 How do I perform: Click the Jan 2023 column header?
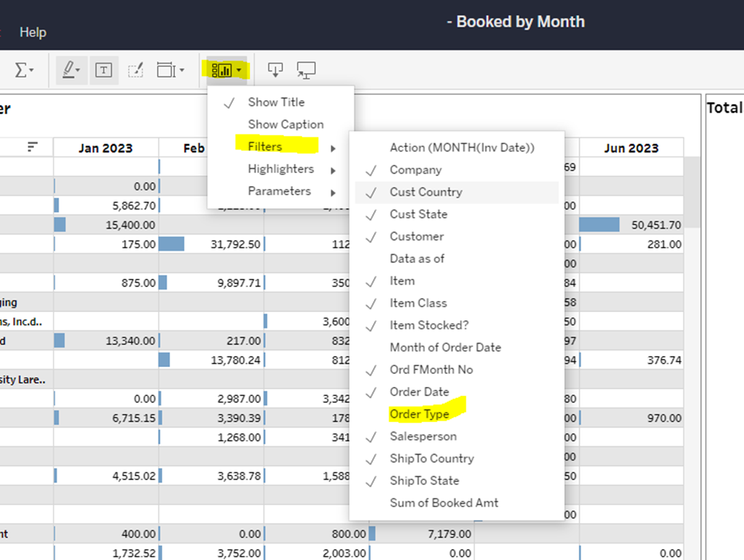click(x=105, y=148)
